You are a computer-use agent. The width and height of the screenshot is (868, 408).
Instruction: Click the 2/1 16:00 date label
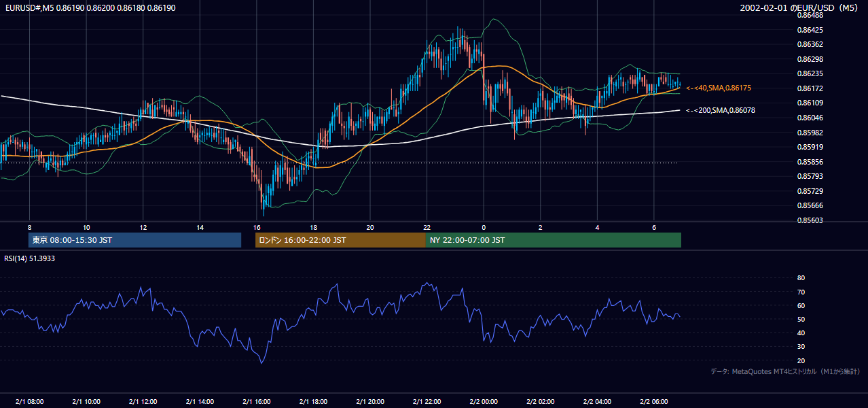point(257,402)
